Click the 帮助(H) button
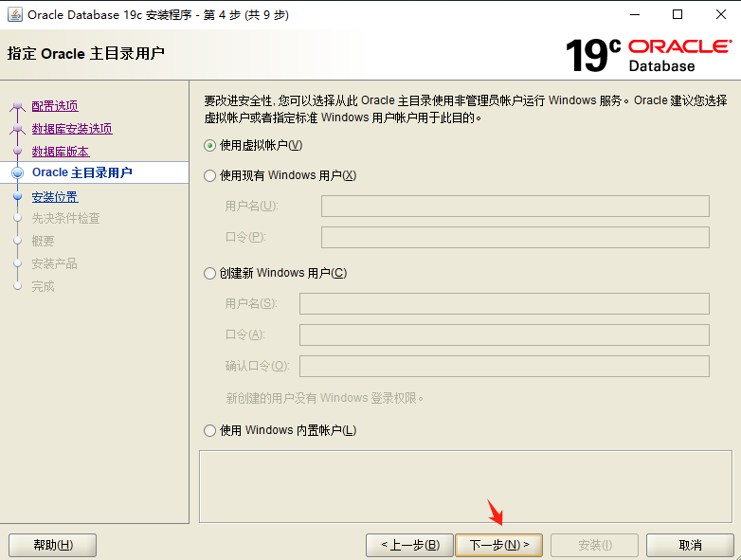This screenshot has width=741, height=560. pyautogui.click(x=52, y=546)
